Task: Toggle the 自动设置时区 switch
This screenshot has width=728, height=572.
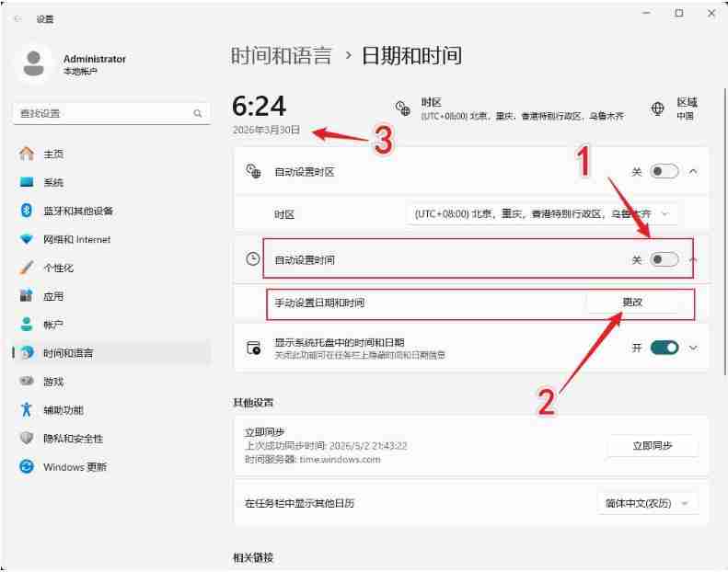Action: pos(664,172)
